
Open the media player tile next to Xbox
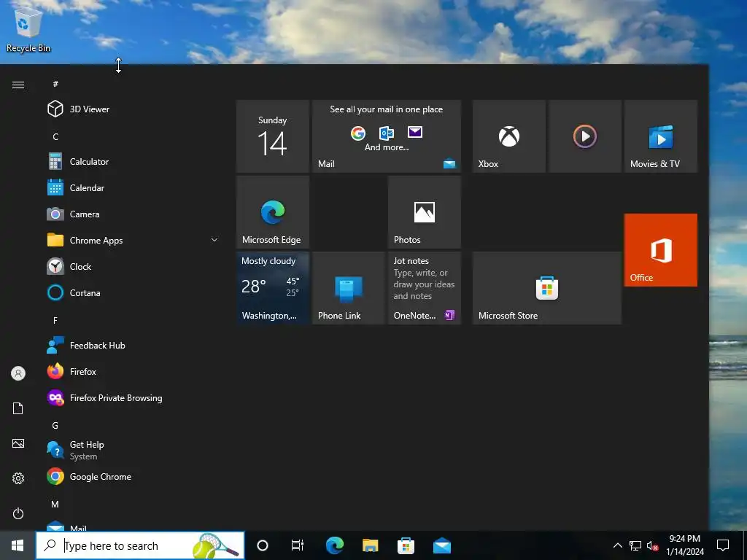(584, 136)
